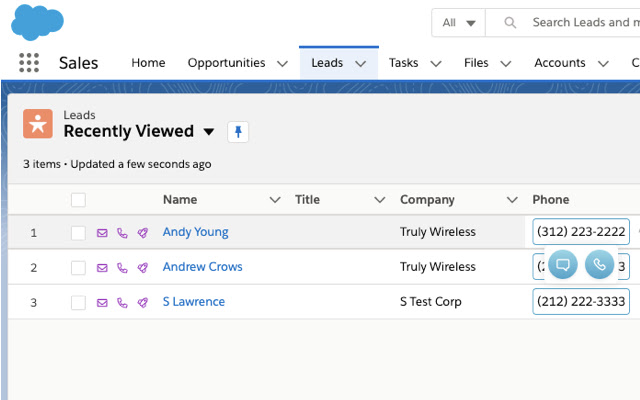
Task: Click the Leads object icon
Action: pyautogui.click(x=38, y=123)
